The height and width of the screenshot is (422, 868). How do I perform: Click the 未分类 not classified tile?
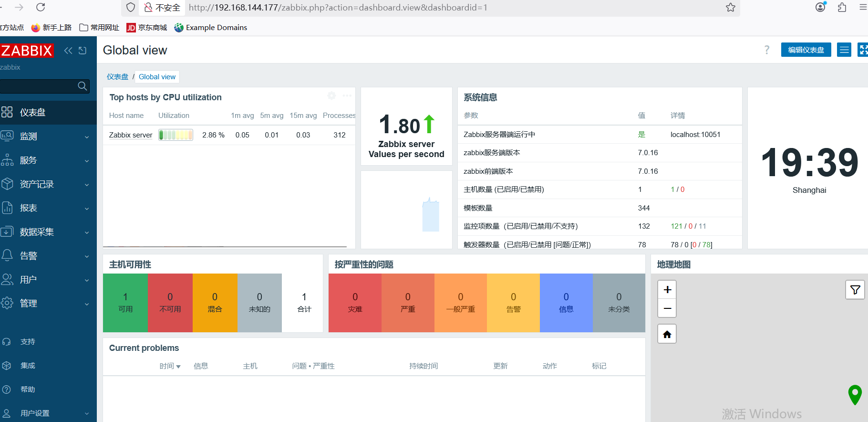coord(619,303)
